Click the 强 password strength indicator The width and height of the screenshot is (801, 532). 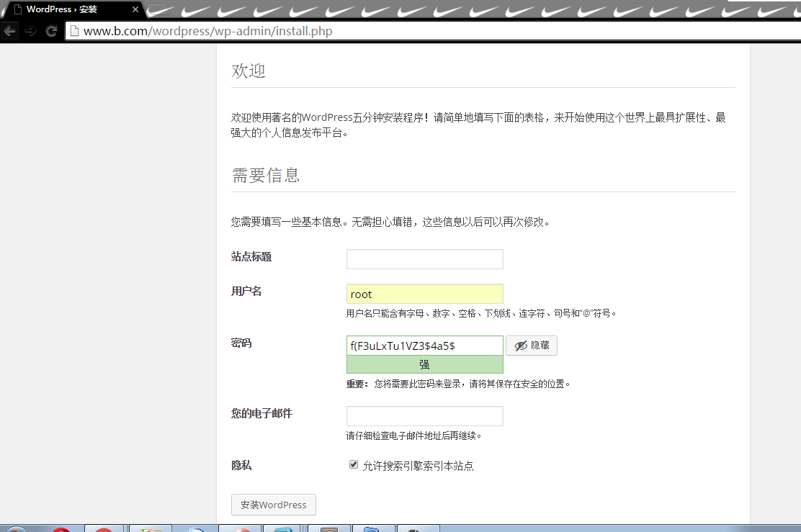pos(424,364)
